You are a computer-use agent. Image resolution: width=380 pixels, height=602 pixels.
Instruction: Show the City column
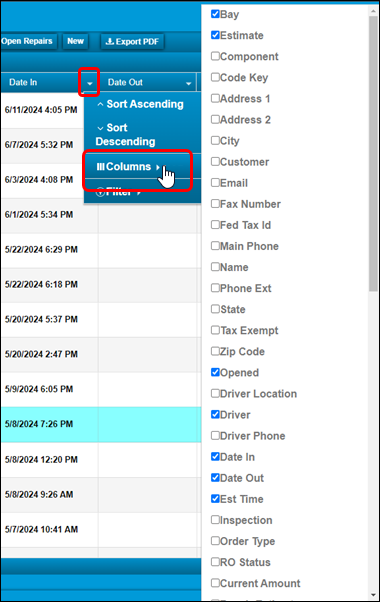(x=215, y=141)
